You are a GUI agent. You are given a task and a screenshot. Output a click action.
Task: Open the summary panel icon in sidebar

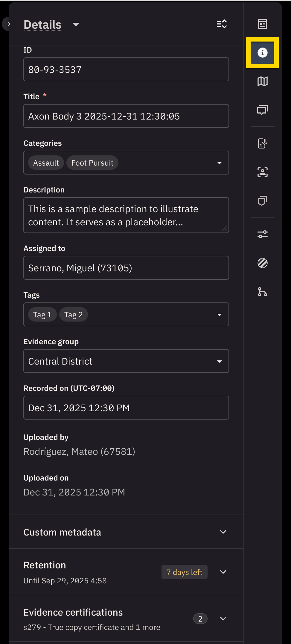click(262, 24)
